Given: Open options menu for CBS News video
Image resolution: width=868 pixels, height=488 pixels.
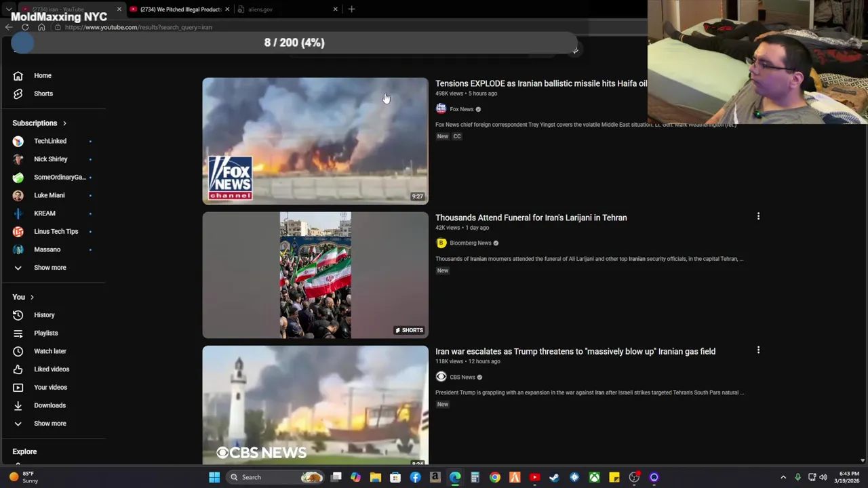Looking at the screenshot, I should click(x=758, y=350).
